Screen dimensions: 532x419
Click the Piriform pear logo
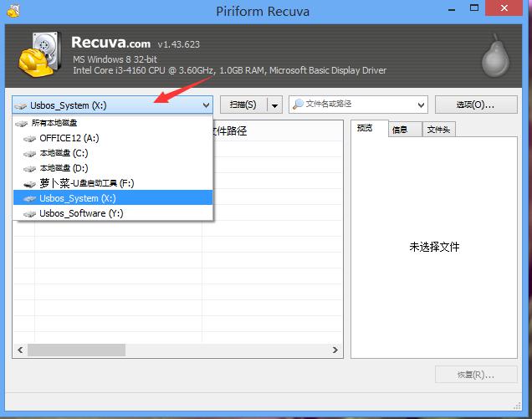coord(495,55)
